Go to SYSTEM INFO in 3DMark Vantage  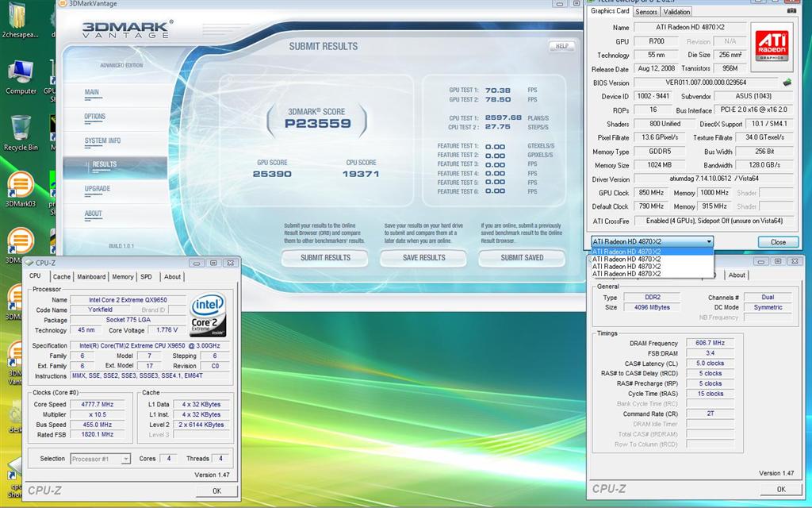(x=102, y=140)
